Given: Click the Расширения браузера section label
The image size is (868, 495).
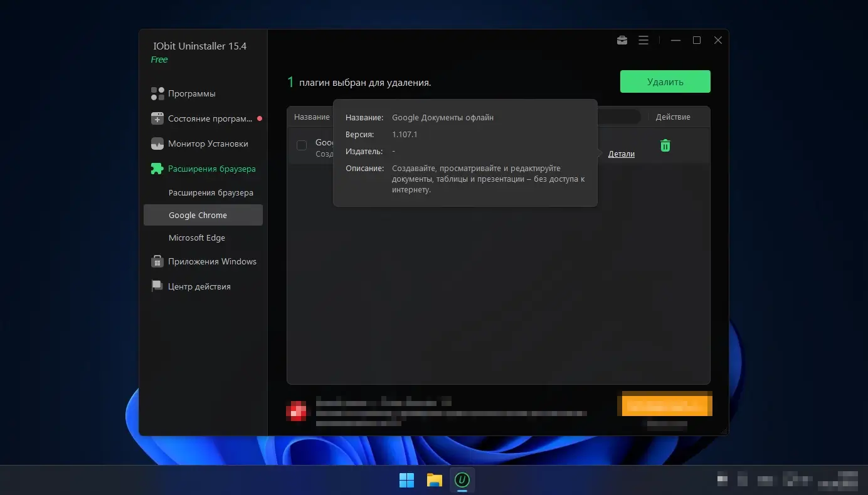Looking at the screenshot, I should (212, 169).
